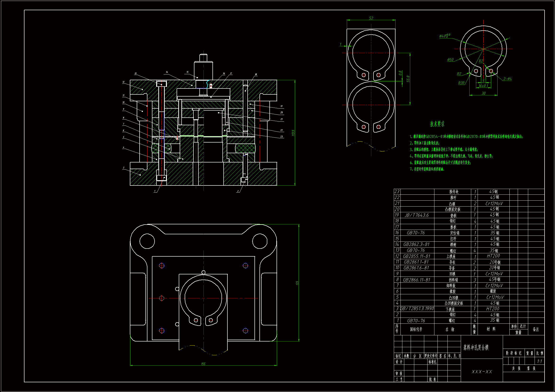
Task: Select the JB/T7643.6 standard code cell
Action: tap(417, 215)
